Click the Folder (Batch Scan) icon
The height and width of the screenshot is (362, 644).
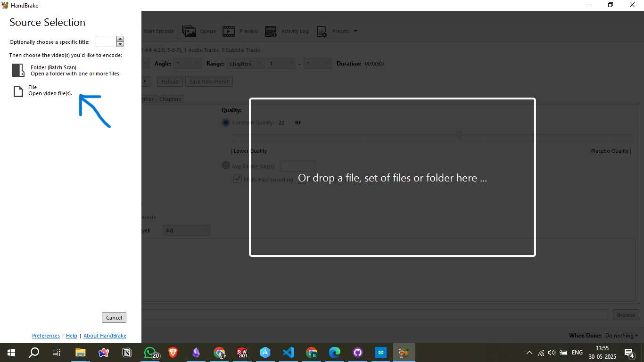[x=18, y=70]
